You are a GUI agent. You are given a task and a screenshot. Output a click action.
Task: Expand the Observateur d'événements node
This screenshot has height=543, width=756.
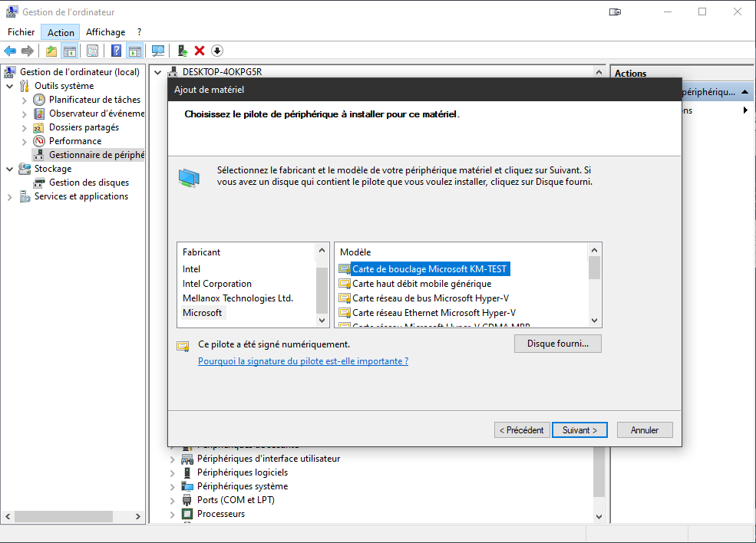(x=24, y=114)
